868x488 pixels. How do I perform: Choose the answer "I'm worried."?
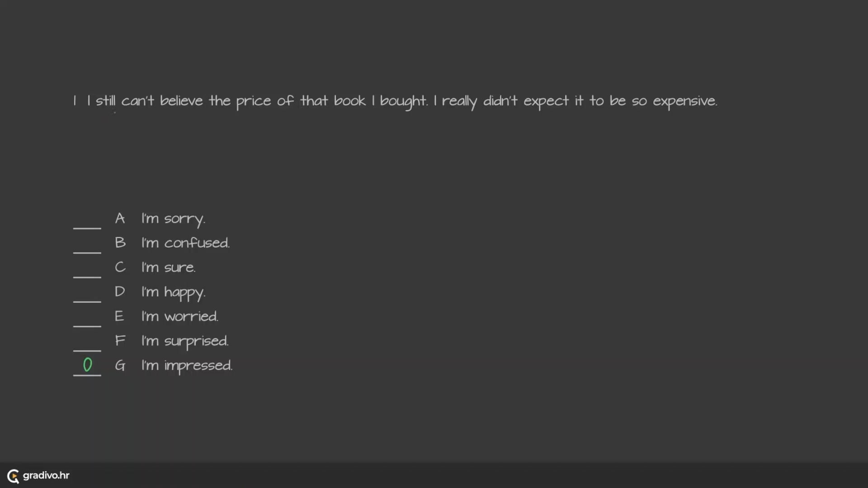pos(179,316)
